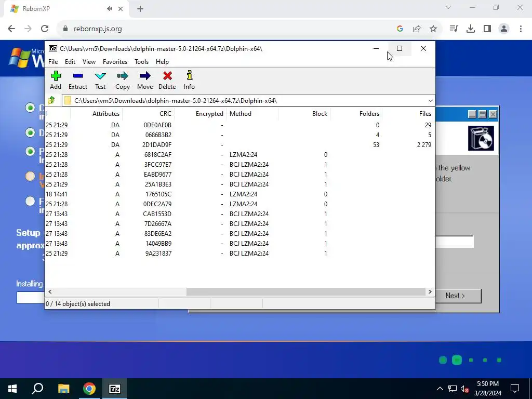Open Chrome downloads icon
532x399 pixels.
point(471,29)
